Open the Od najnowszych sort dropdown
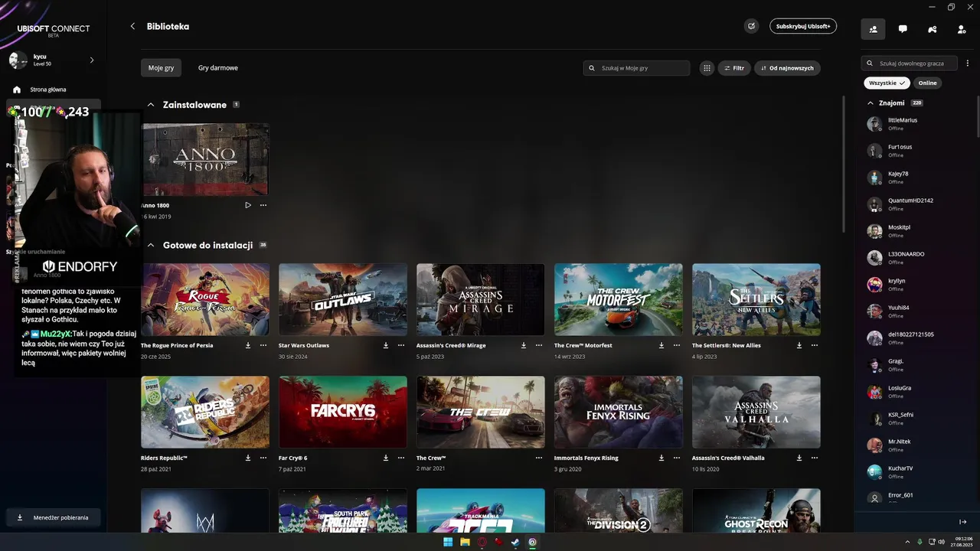980x551 pixels. (x=787, y=68)
